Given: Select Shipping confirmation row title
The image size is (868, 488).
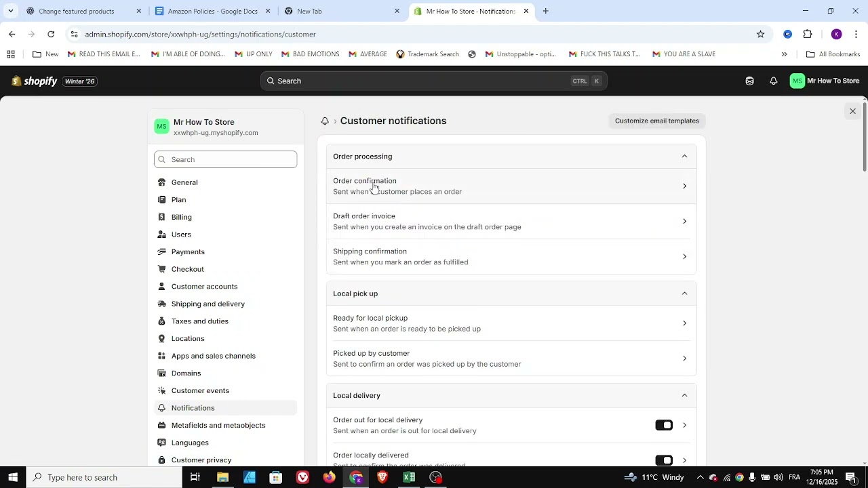Looking at the screenshot, I should 370,251.
